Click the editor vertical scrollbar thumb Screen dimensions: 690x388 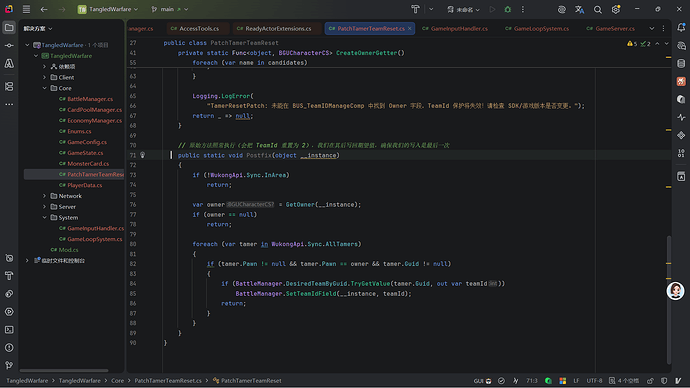tap(669, 299)
